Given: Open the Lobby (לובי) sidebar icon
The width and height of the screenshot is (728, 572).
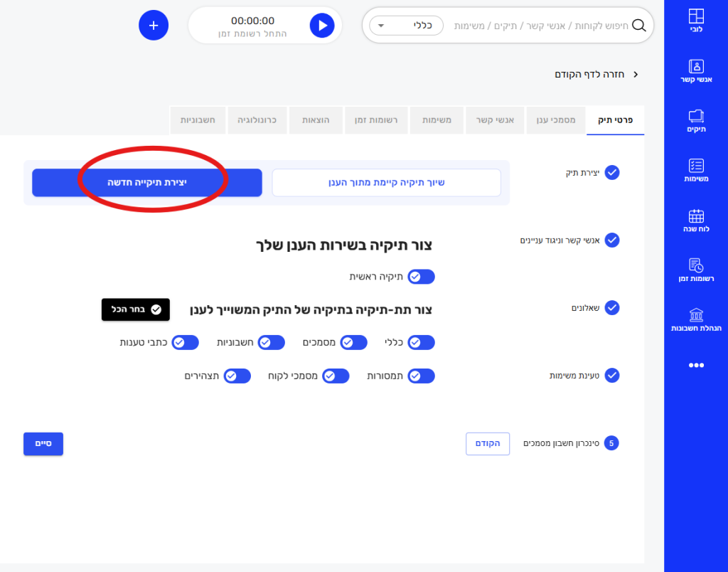Looking at the screenshot, I should [x=696, y=22].
